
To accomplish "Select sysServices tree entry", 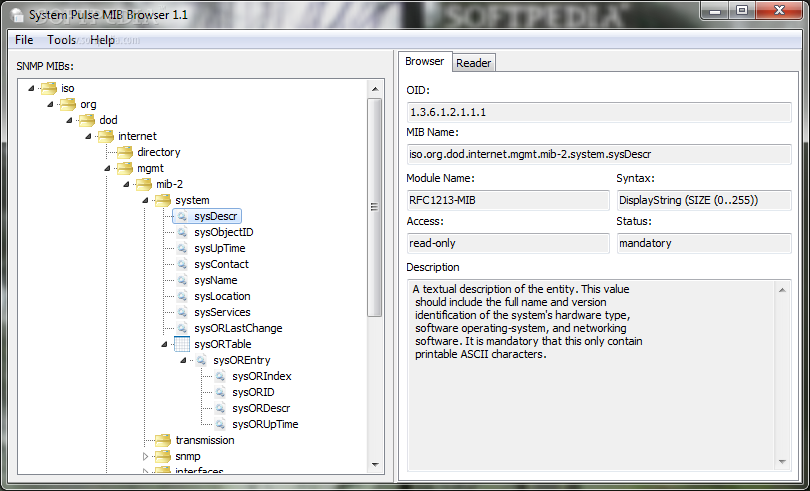I will point(222,313).
